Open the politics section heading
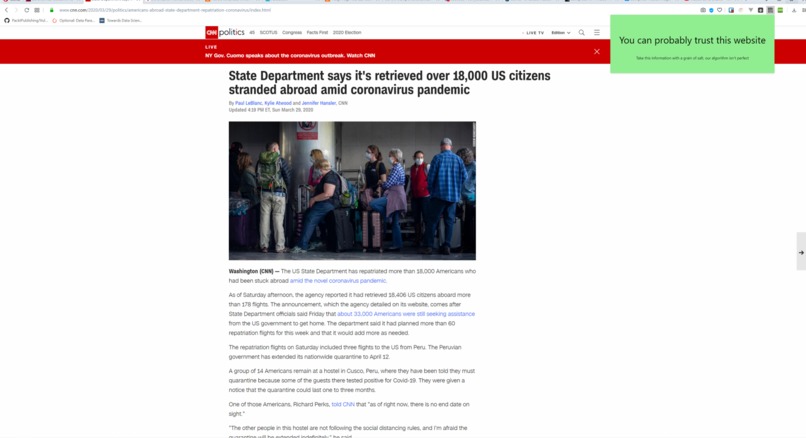Screen dimensions: 806x438 tap(232, 32)
